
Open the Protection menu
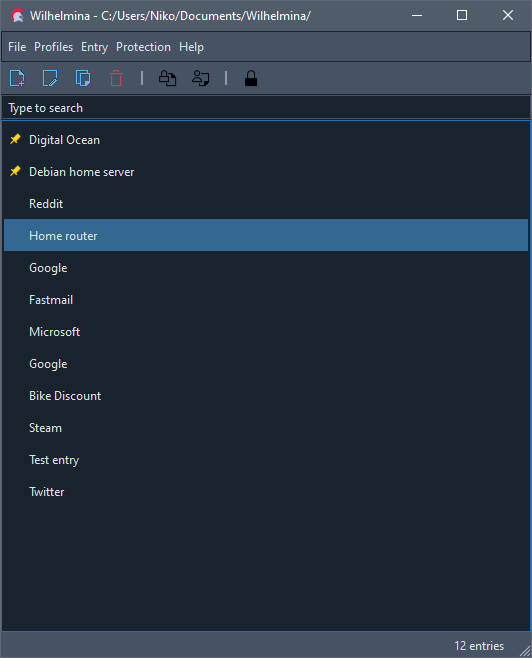tap(143, 47)
